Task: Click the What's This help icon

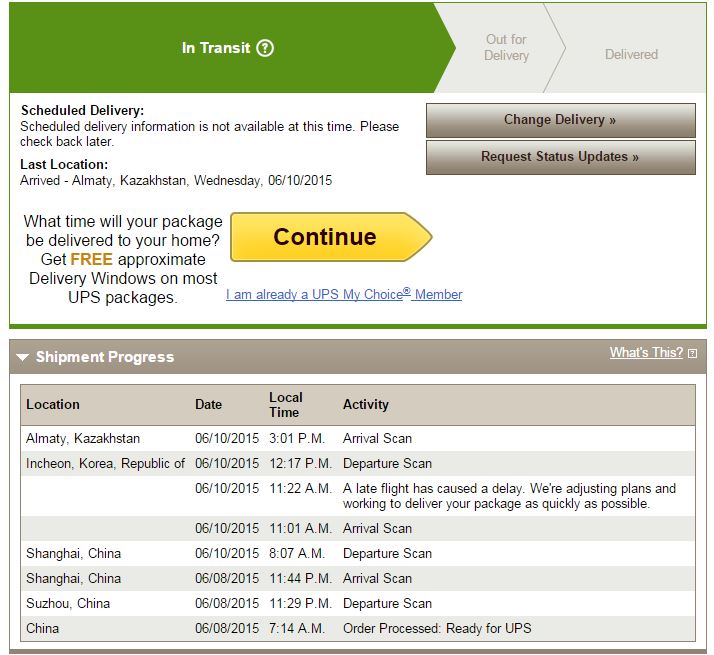Action: click(x=692, y=353)
